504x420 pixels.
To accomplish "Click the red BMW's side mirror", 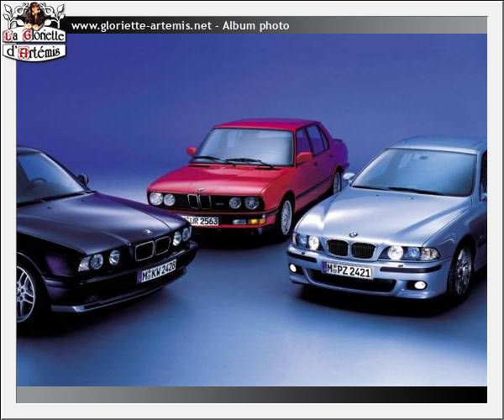I will point(303,157).
